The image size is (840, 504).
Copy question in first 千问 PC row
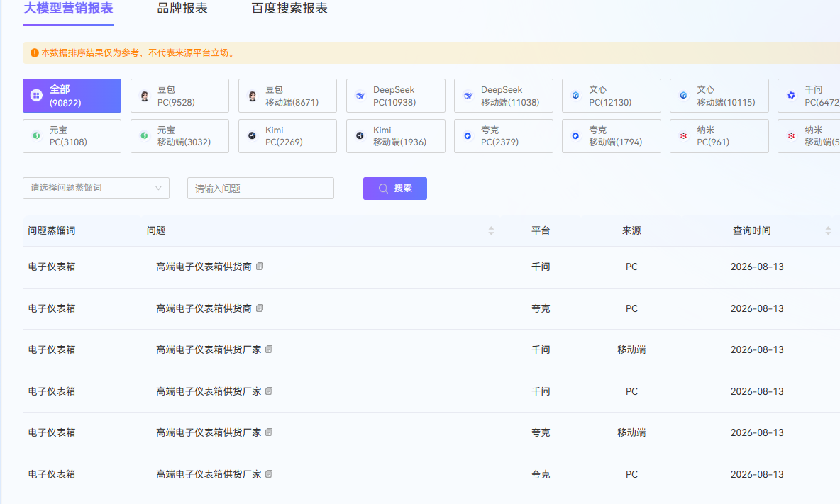(260, 266)
